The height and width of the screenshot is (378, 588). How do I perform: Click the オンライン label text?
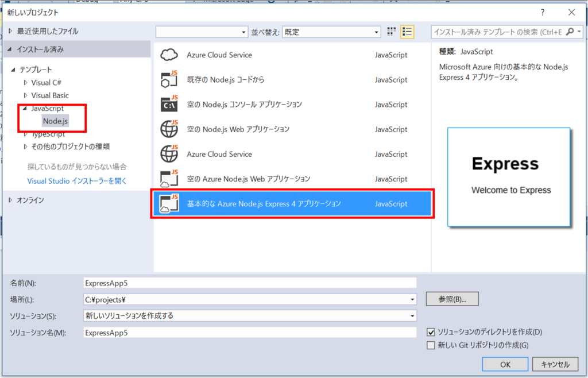pos(30,200)
